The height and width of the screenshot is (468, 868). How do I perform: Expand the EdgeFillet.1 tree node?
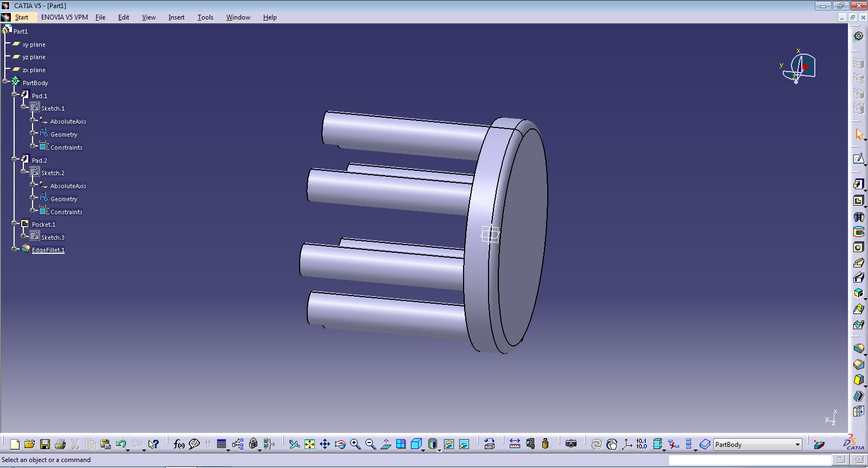coord(15,249)
